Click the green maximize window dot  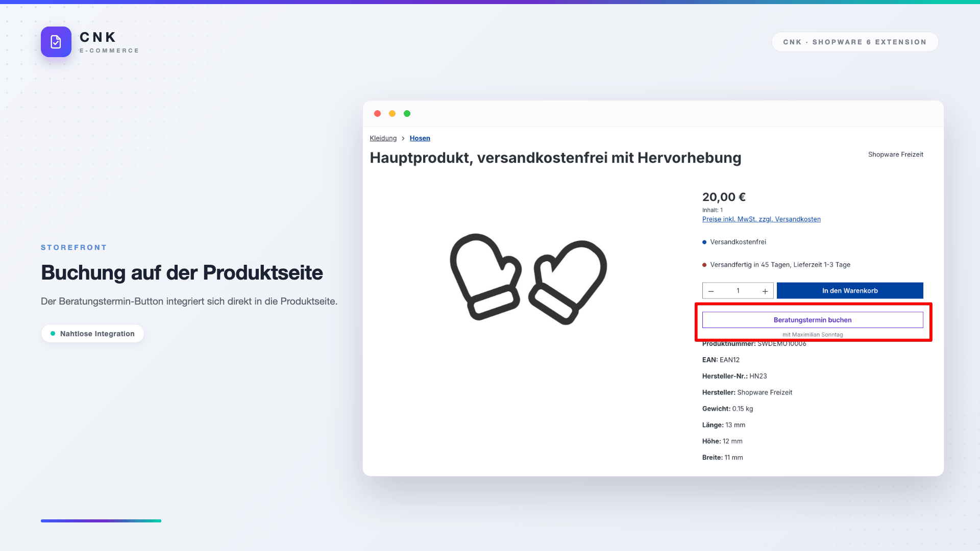(407, 114)
